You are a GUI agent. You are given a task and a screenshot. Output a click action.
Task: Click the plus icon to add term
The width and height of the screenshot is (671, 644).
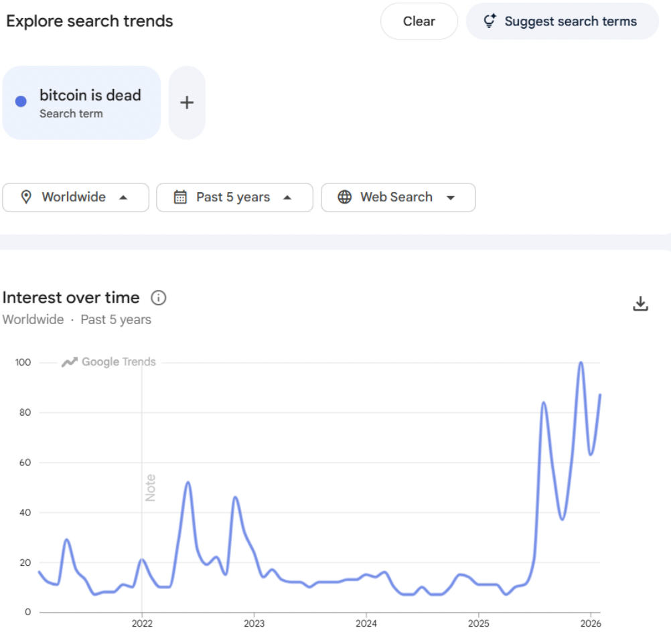pyautogui.click(x=187, y=102)
